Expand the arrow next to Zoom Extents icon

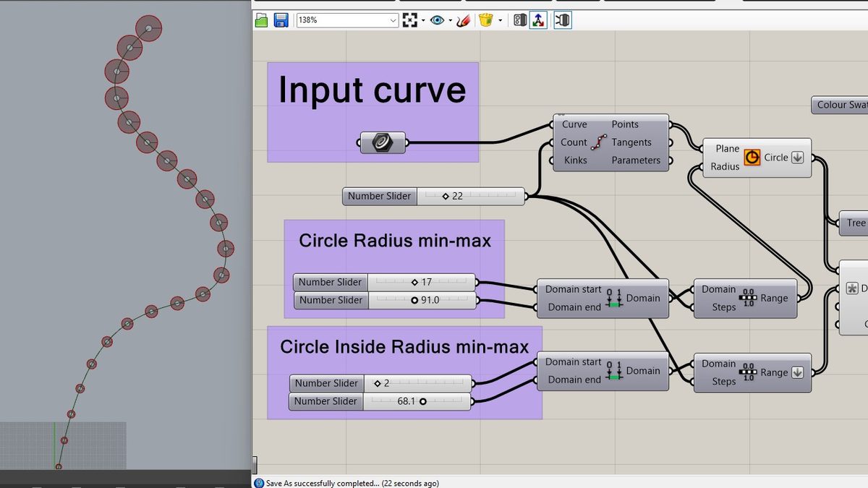click(424, 20)
